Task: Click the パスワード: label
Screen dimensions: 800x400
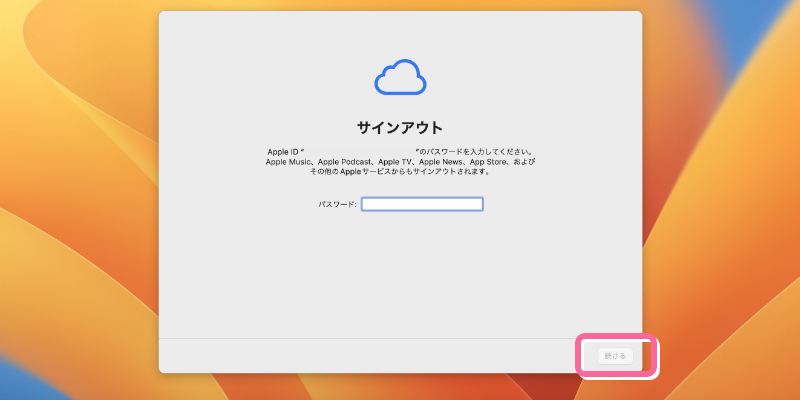Action: 337,204
